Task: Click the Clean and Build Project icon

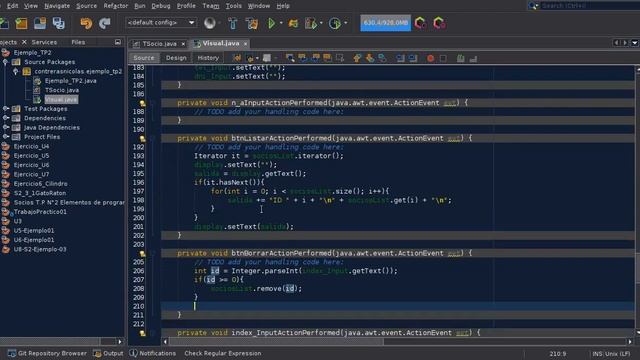Action: 252,23
